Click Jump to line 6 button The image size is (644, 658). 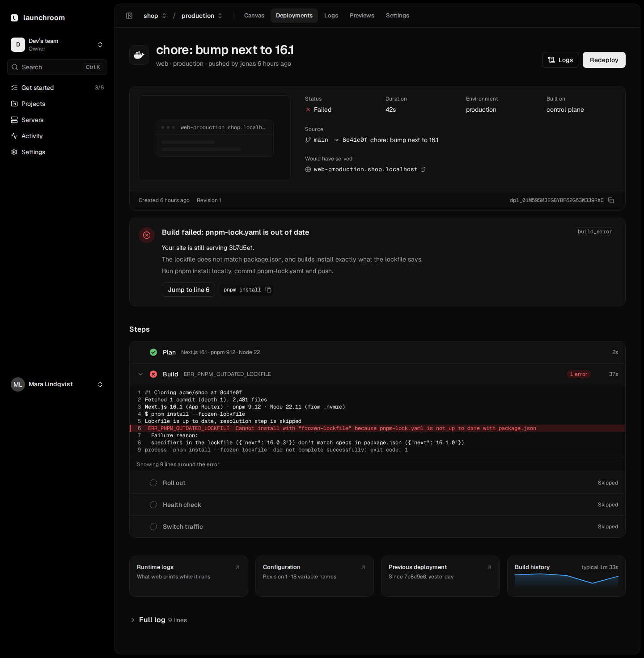point(189,290)
